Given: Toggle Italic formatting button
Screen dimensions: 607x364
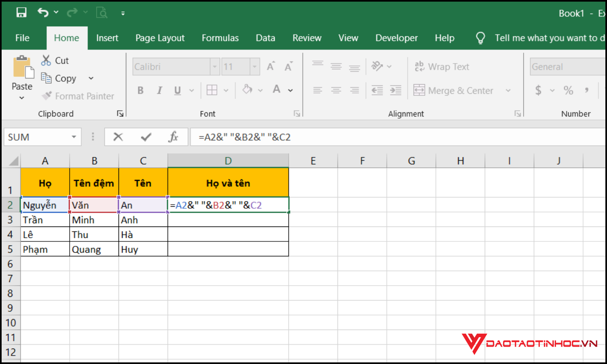Looking at the screenshot, I should [159, 90].
